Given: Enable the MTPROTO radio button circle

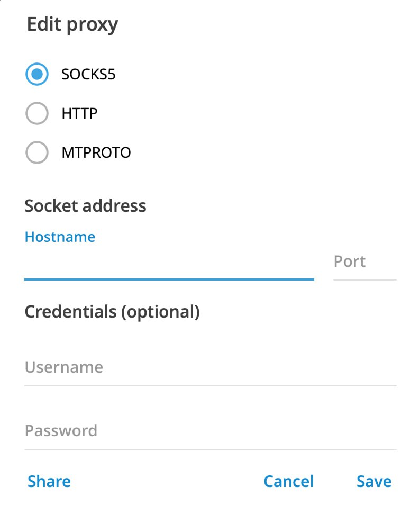Looking at the screenshot, I should pos(37,153).
